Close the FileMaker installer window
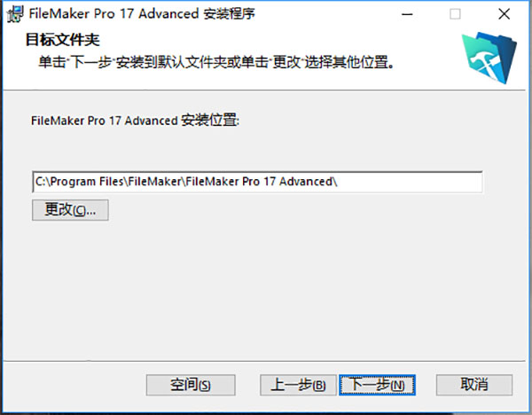Viewport: 532px width, 415px height. [x=505, y=14]
